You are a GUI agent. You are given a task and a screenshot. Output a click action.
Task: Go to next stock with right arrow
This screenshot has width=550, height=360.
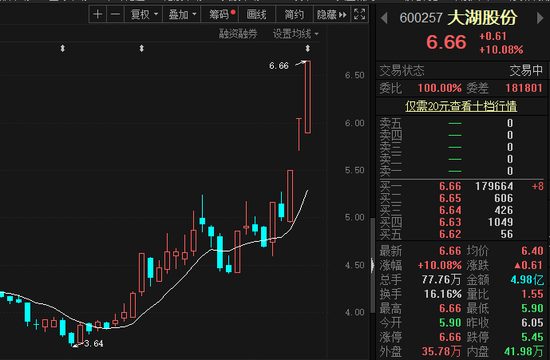click(x=540, y=18)
